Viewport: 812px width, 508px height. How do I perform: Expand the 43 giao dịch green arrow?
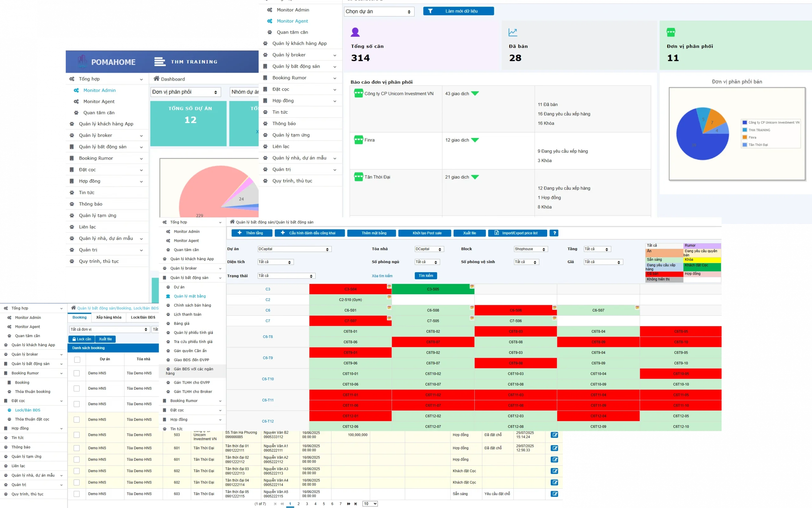475,93
